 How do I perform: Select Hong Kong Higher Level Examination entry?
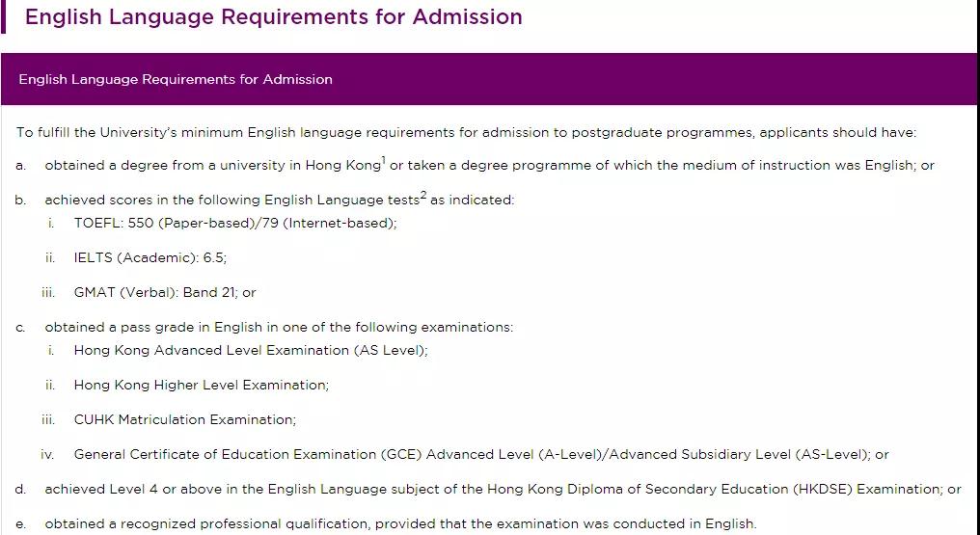click(202, 386)
